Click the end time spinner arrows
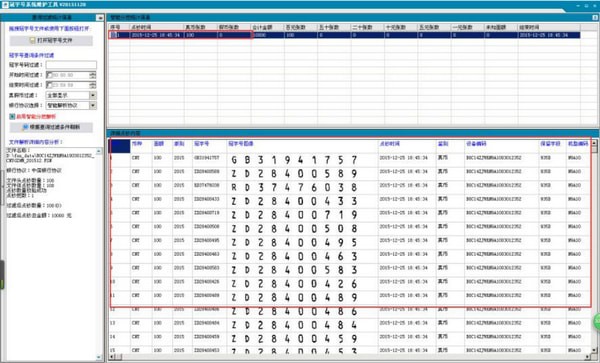Screen dimensions: 600x363 93,85
